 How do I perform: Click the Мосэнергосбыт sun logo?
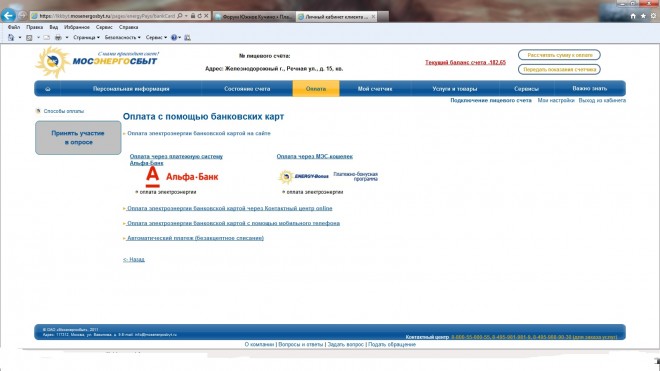pos(52,62)
